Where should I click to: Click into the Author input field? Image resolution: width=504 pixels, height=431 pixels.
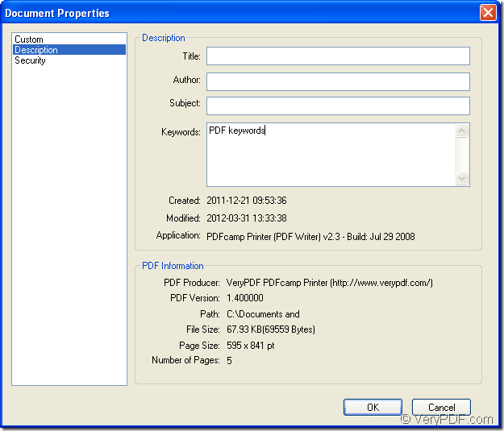(338, 81)
